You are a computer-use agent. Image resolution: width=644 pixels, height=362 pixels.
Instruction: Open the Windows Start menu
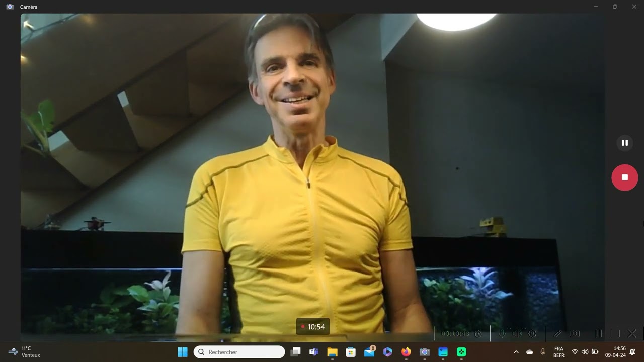pos(183,352)
